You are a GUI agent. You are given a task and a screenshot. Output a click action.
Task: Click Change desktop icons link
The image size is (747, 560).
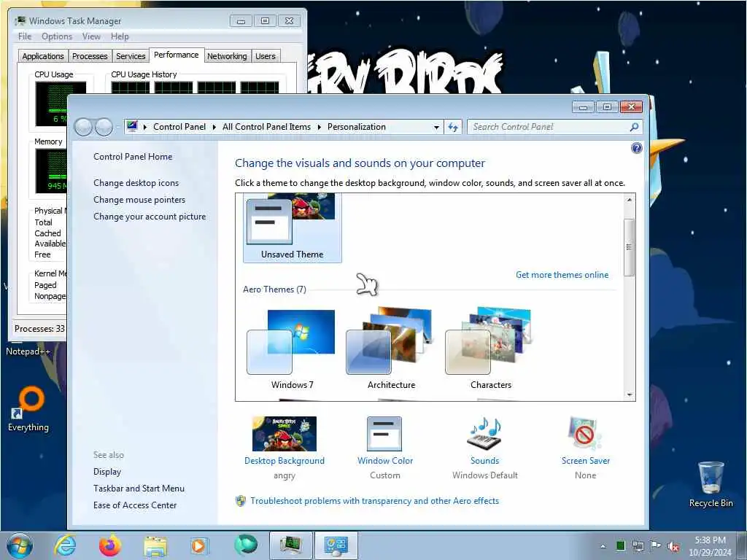(136, 183)
